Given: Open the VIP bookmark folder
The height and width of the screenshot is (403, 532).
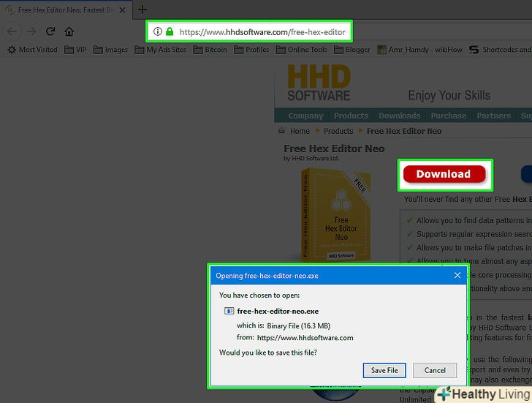Looking at the screenshot, I should point(75,50).
